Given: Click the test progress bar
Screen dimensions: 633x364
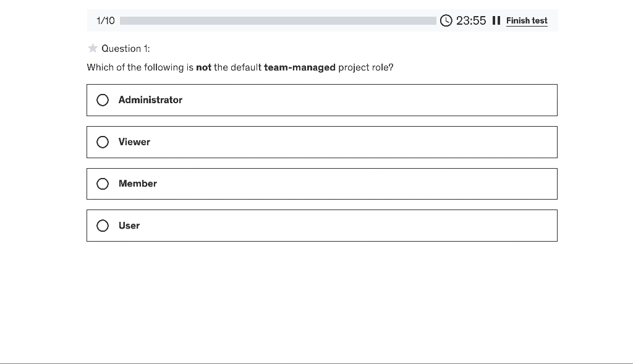Looking at the screenshot, I should pos(278,20).
